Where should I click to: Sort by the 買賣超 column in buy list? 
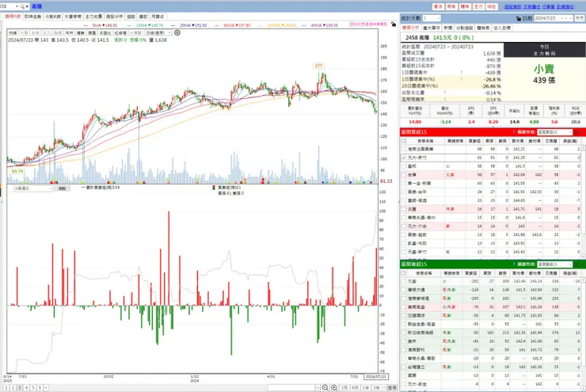pyautogui.click(x=474, y=141)
